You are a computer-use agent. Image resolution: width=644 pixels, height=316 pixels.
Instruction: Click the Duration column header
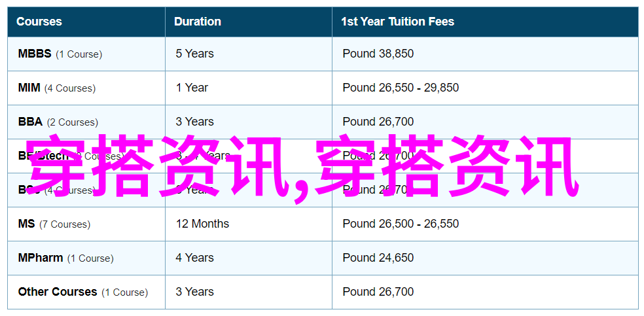[x=198, y=22]
